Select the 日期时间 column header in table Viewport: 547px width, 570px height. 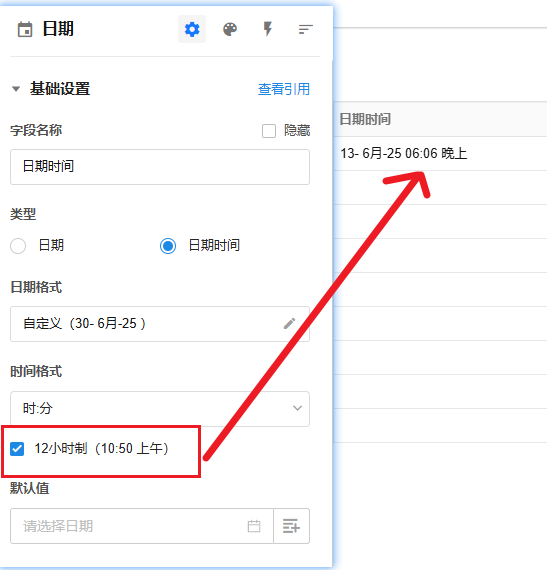pyautogui.click(x=365, y=119)
